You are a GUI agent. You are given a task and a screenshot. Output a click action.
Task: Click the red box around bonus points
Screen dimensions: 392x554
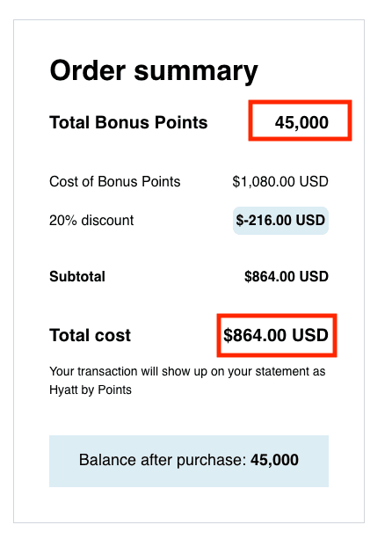pos(301,120)
